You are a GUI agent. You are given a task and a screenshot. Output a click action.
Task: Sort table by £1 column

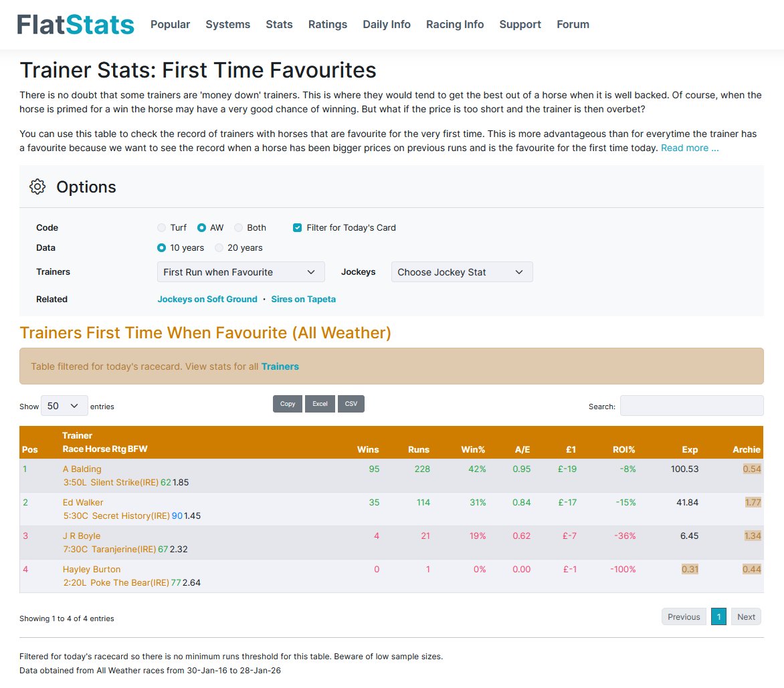pos(571,450)
